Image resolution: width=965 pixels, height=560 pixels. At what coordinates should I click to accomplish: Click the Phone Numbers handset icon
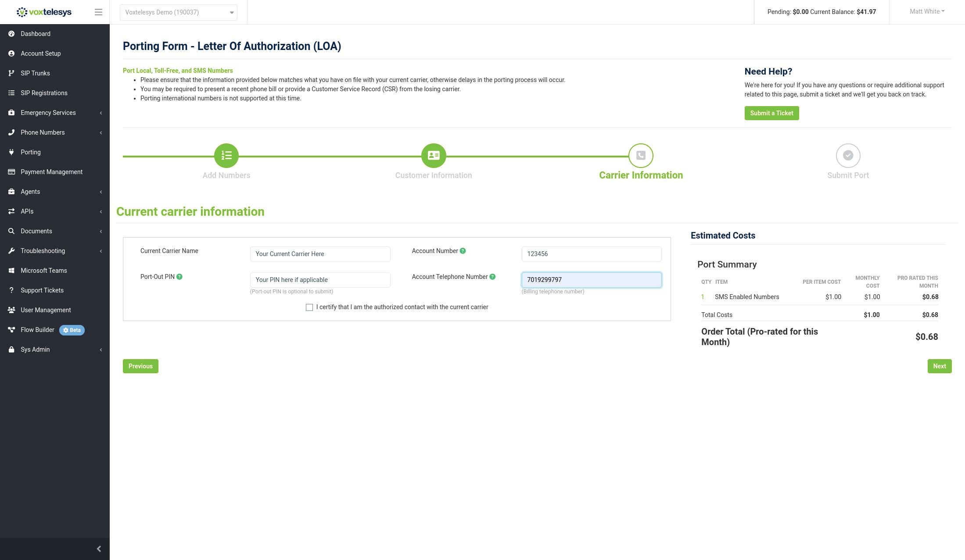(x=11, y=132)
